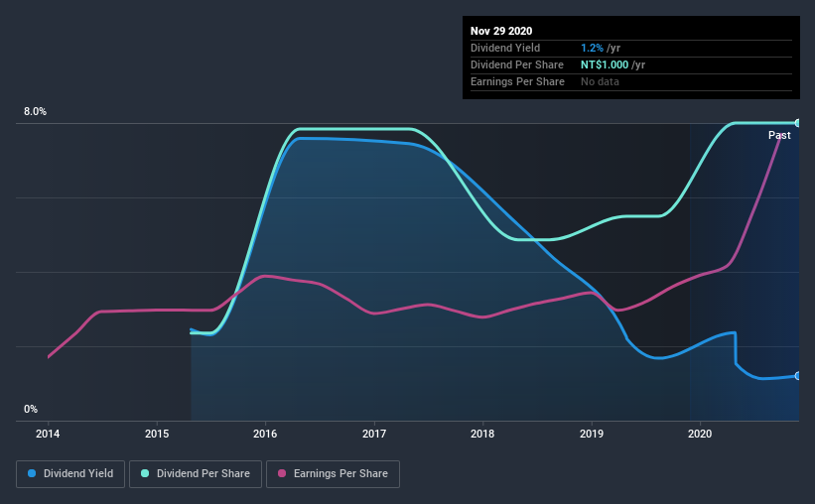Select the Dividend Yield endpoint marker
Screen dimensions: 815x504
[797, 376]
